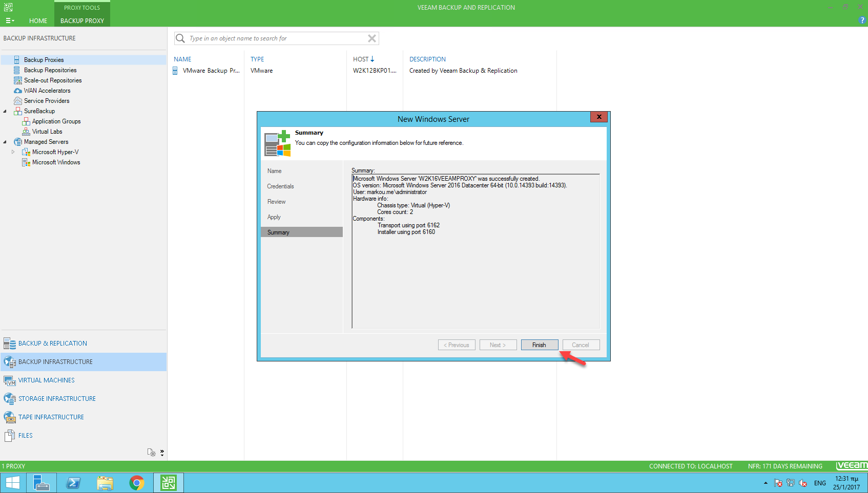Click the WAN Accelerators cloud icon
Screen dimensions: 868x493
pyautogui.click(x=17, y=91)
